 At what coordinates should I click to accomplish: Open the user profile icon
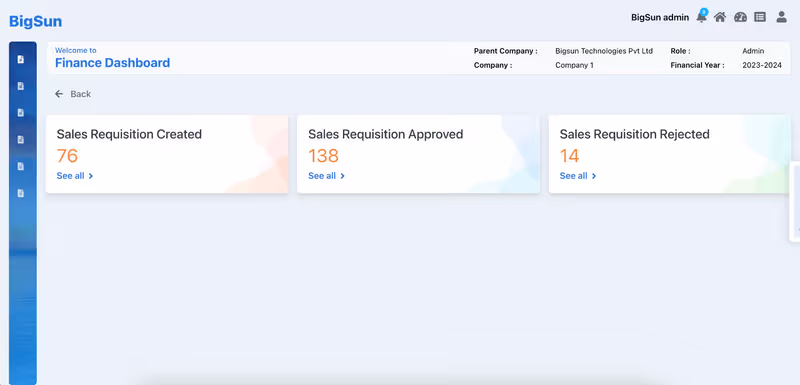(781, 17)
